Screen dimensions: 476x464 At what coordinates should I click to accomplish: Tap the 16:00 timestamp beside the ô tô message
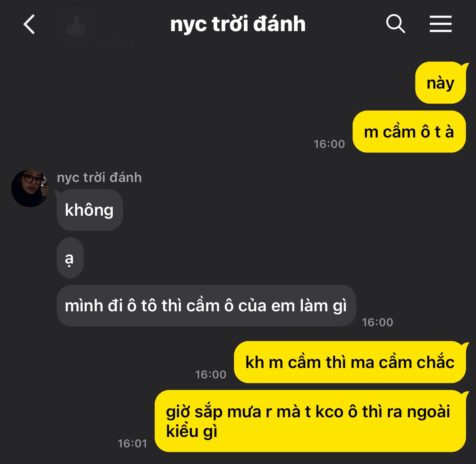coord(377,322)
